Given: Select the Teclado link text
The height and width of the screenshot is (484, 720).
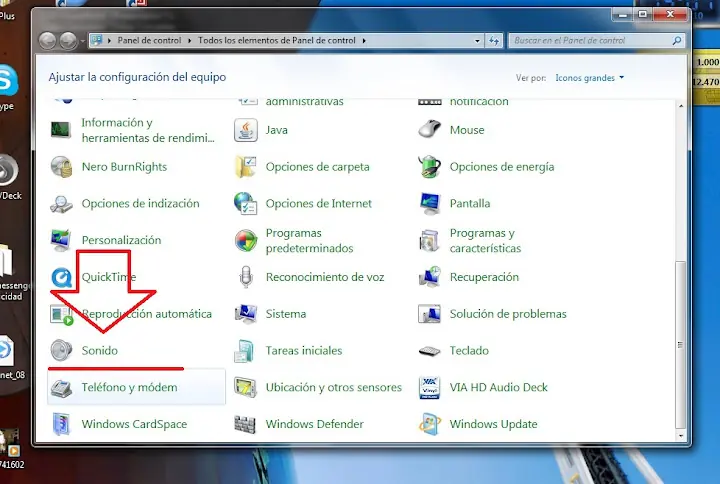Looking at the screenshot, I should tap(469, 350).
